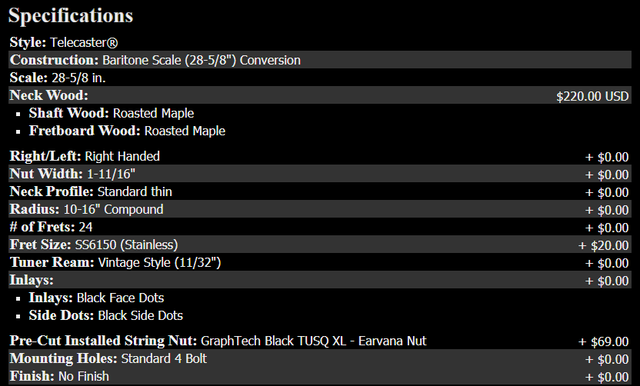Select the # of Frets 24 row
Viewport: 640px width, 386px height.
click(x=320, y=227)
